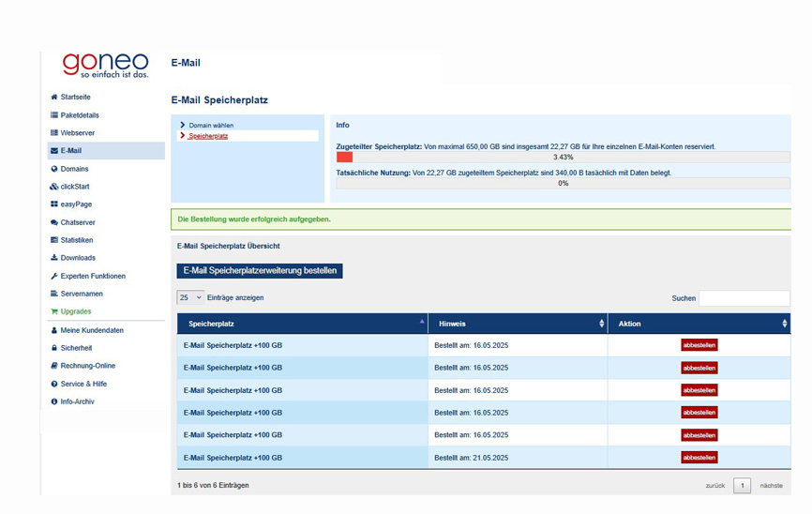Sort by the Speicherplatz column header
Viewport: 812px width, 514px height.
coord(303,324)
